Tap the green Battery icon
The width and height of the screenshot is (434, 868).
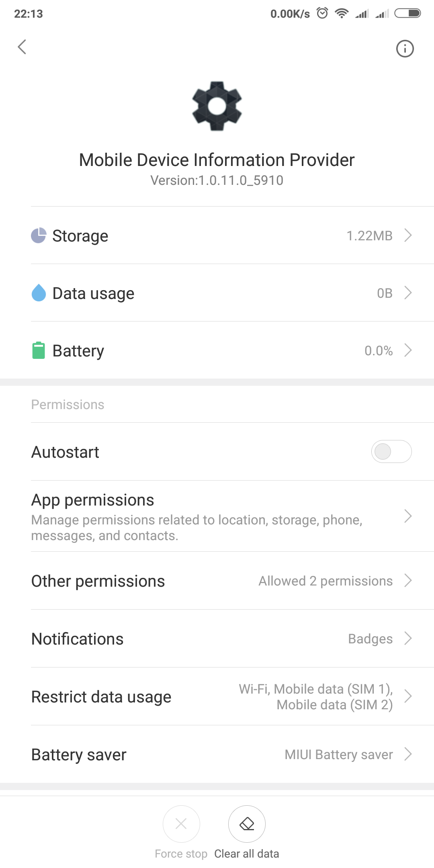click(x=39, y=350)
